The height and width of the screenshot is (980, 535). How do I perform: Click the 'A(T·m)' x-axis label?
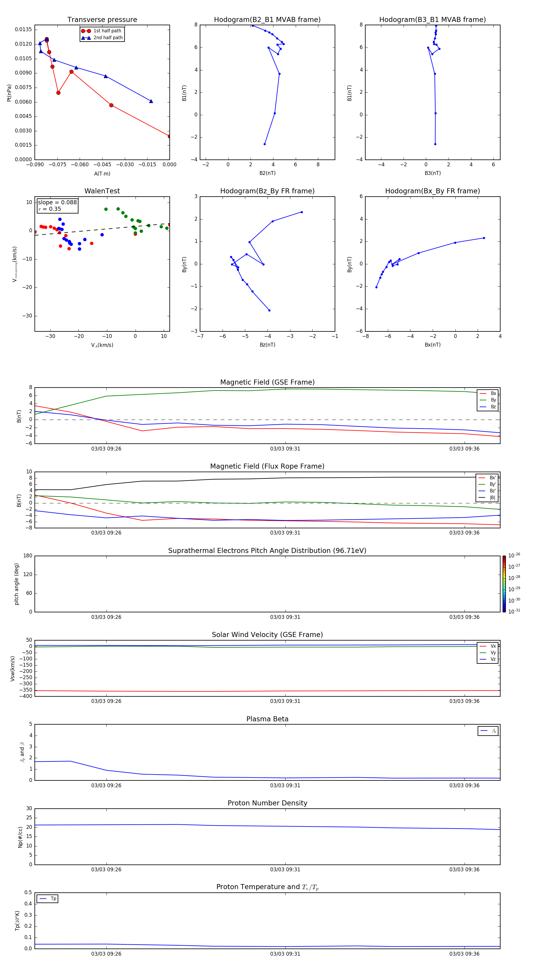[102, 174]
